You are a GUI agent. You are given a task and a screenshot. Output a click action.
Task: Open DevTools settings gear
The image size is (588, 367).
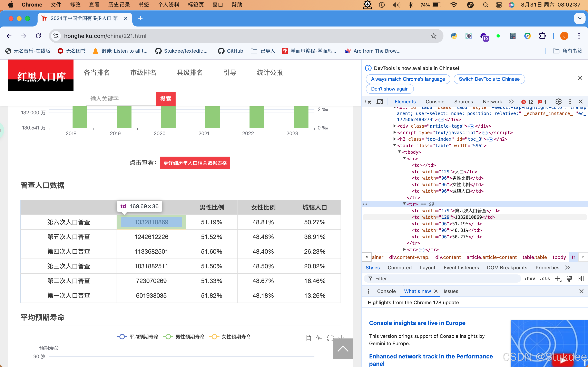pyautogui.click(x=558, y=102)
